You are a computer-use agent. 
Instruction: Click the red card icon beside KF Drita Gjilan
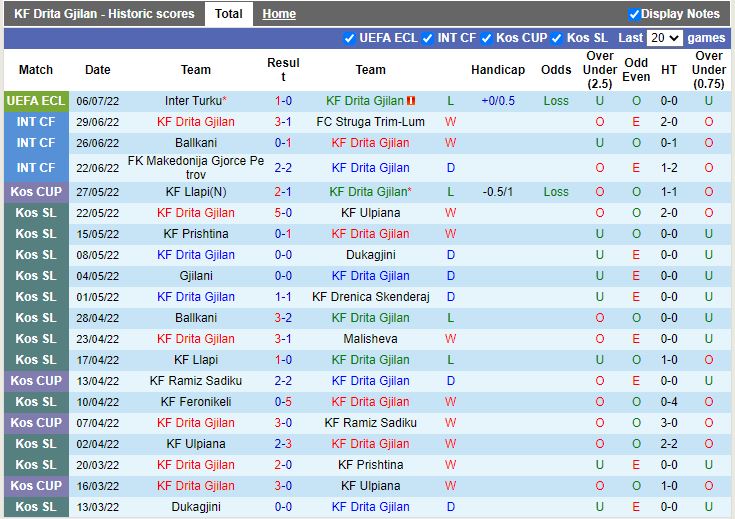411,101
